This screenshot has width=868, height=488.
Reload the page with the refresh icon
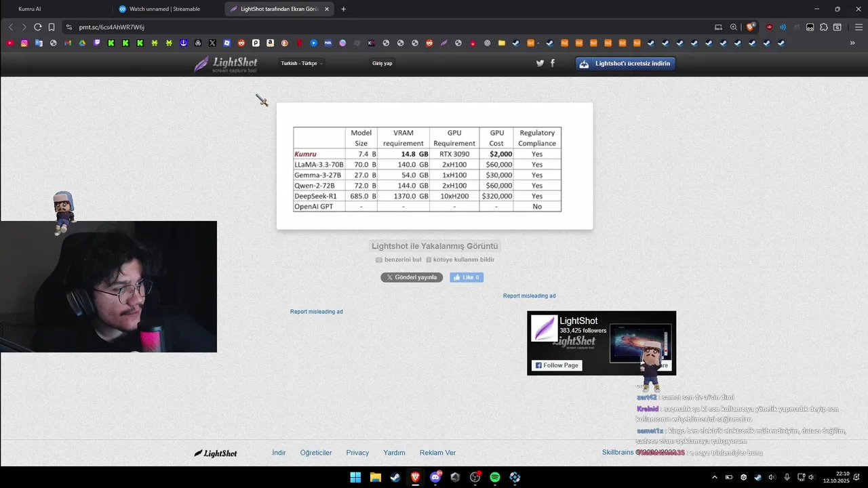point(37,27)
